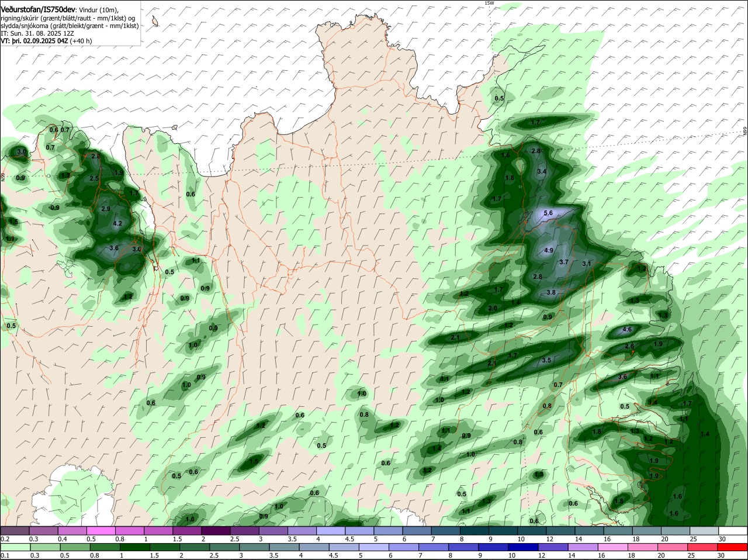The image size is (748, 560).
Task: Click the VT: þri. 02.09.2025 04Z line
Action: coord(46,42)
